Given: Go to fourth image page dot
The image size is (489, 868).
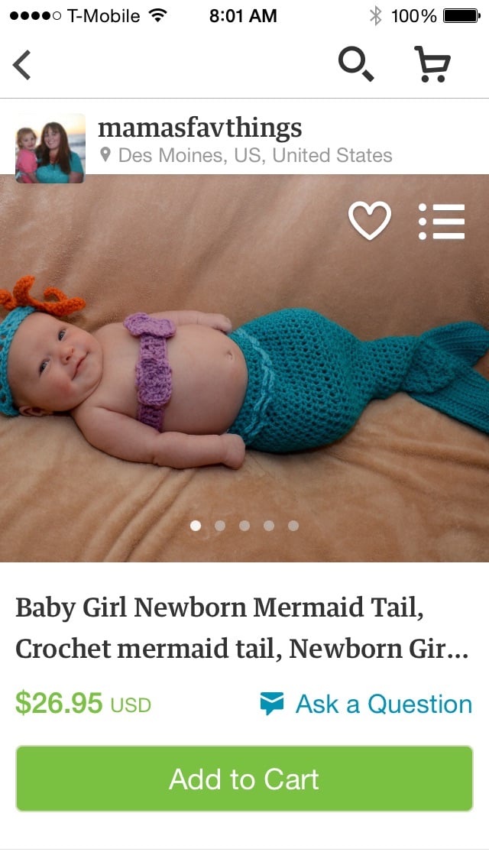Looking at the screenshot, I should (269, 526).
